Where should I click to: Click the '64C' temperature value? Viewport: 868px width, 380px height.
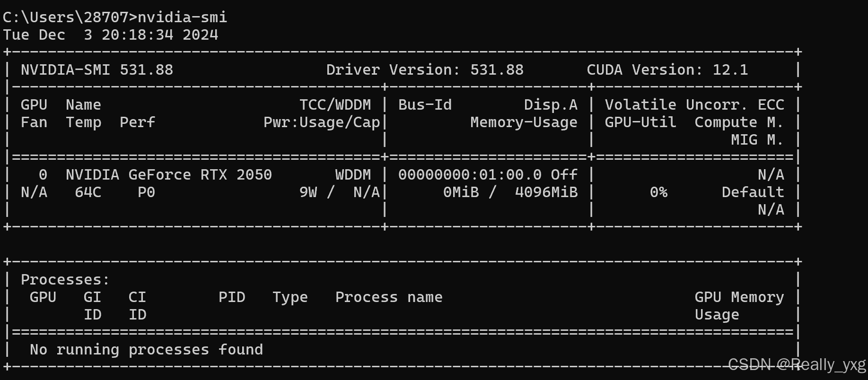point(88,192)
